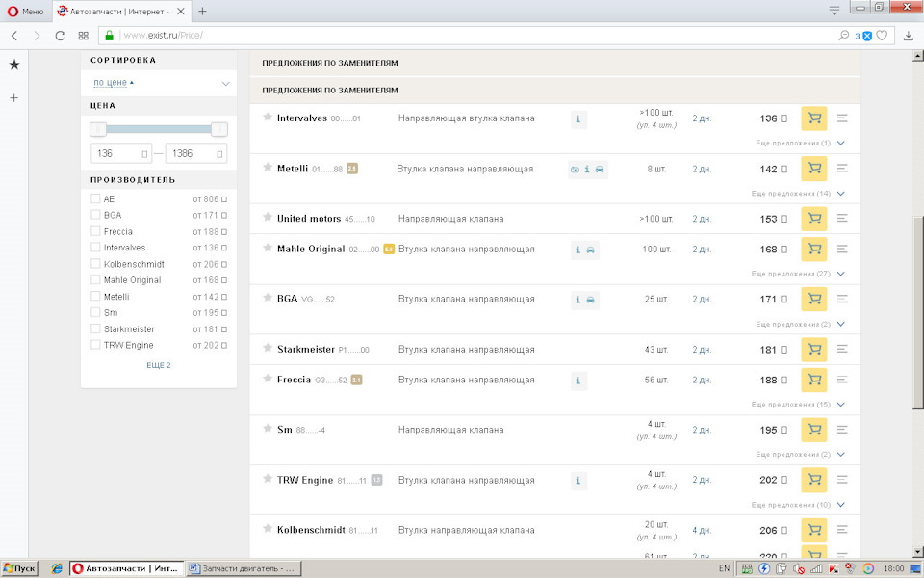Click Metelli delivery time 2 дн.
This screenshot has height=578, width=924.
702,170
